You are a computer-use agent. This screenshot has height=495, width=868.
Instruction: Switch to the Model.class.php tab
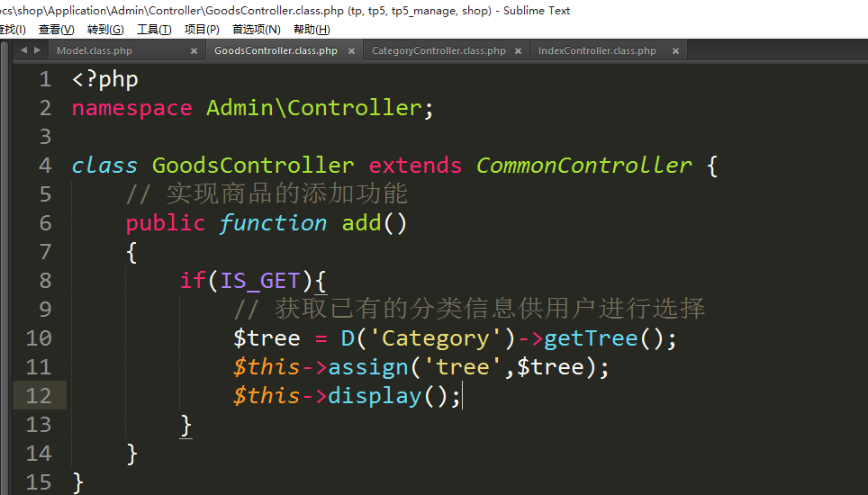pos(95,51)
